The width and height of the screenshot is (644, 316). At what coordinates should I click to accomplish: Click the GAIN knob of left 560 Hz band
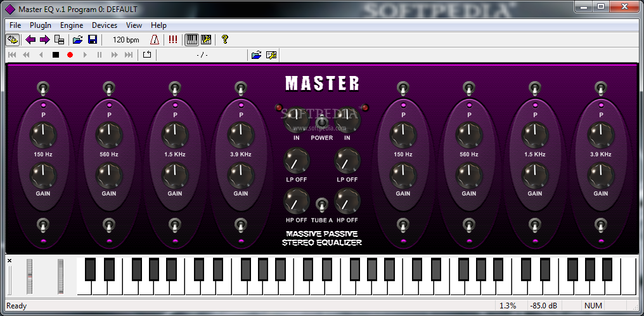click(x=109, y=175)
